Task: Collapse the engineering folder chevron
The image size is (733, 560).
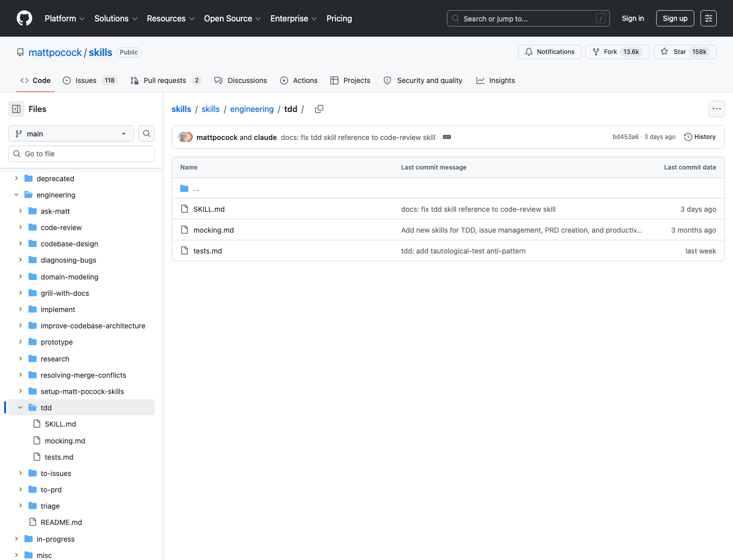Action: coord(16,195)
